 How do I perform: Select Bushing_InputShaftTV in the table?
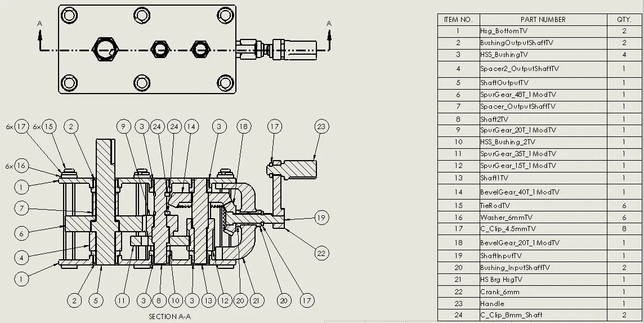pos(543,268)
